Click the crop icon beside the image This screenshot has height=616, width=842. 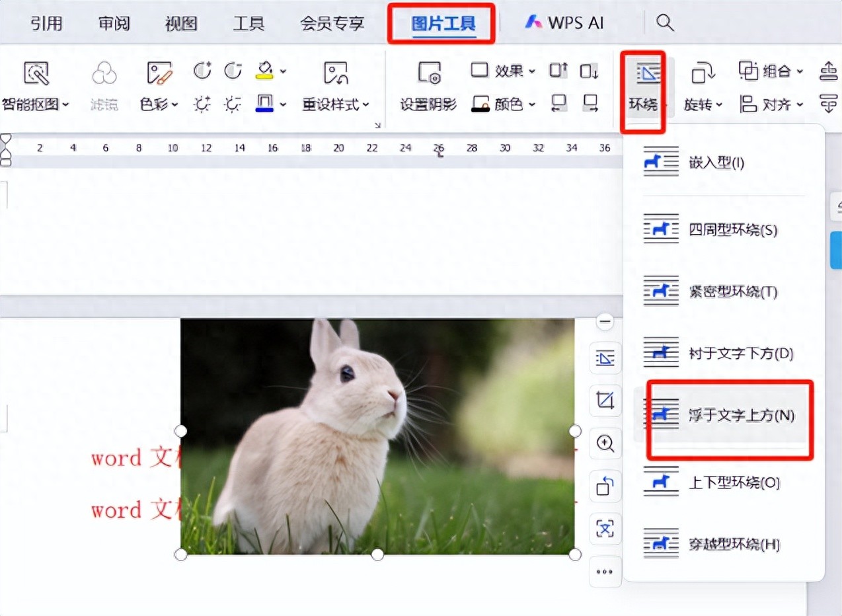tap(605, 400)
